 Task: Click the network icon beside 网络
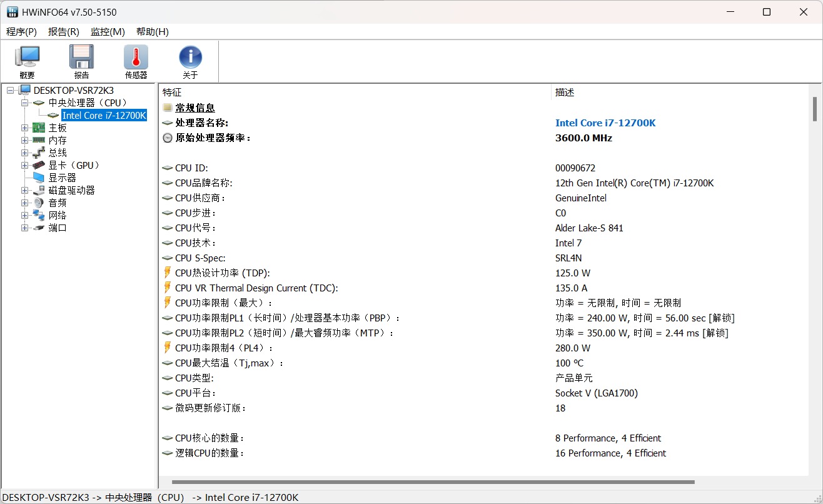(x=39, y=215)
